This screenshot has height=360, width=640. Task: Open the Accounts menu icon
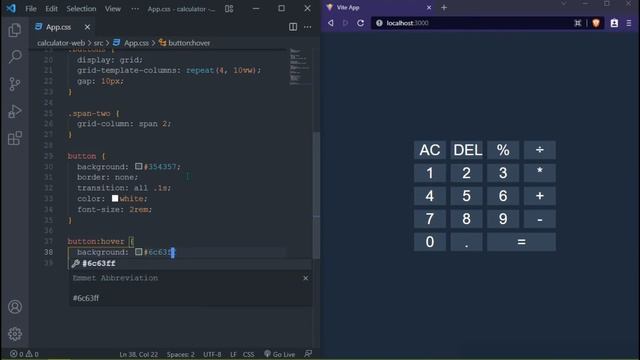(15, 307)
